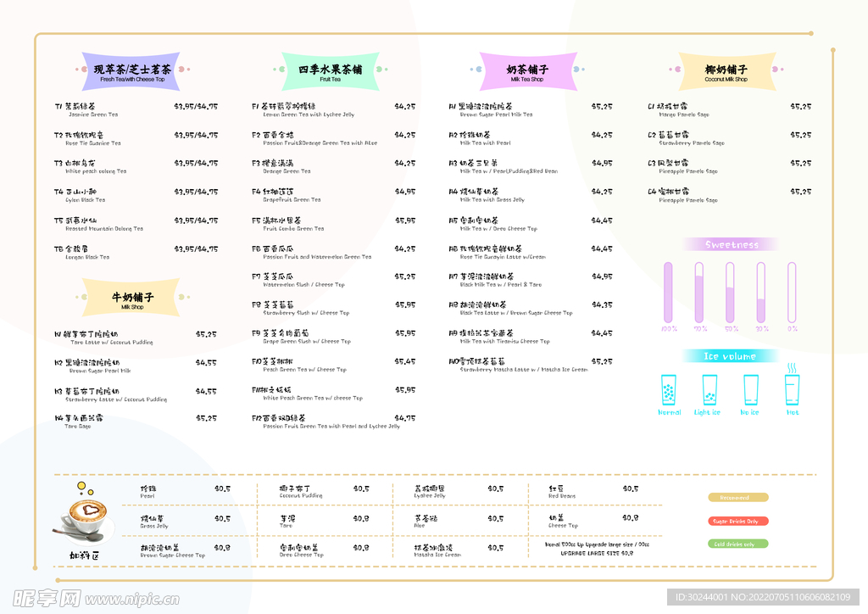Viewport: 868px width, 614px height.
Task: Select T1 Jasmine Green Tea
Action: click(136, 109)
